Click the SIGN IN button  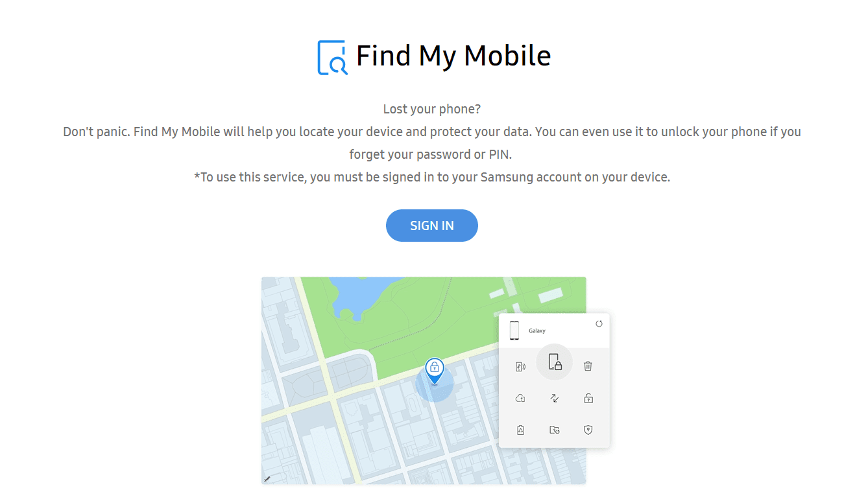click(431, 226)
